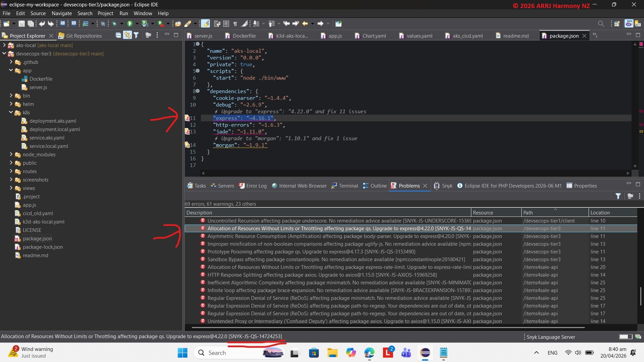
Task: Open the Snyk view tab
Action: click(x=443, y=186)
